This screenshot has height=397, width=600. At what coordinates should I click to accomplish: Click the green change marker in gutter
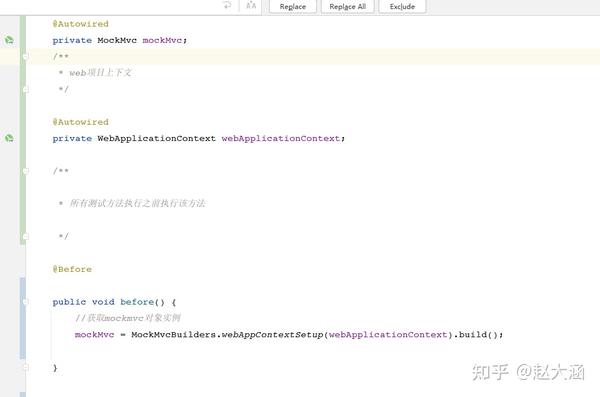coord(23,130)
